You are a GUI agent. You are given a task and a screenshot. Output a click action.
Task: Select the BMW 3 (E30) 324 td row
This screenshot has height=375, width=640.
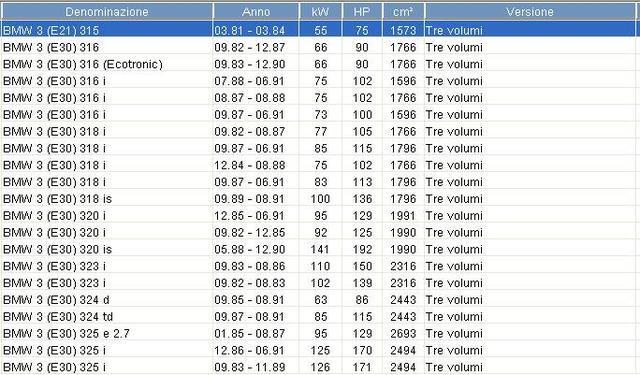click(318, 317)
